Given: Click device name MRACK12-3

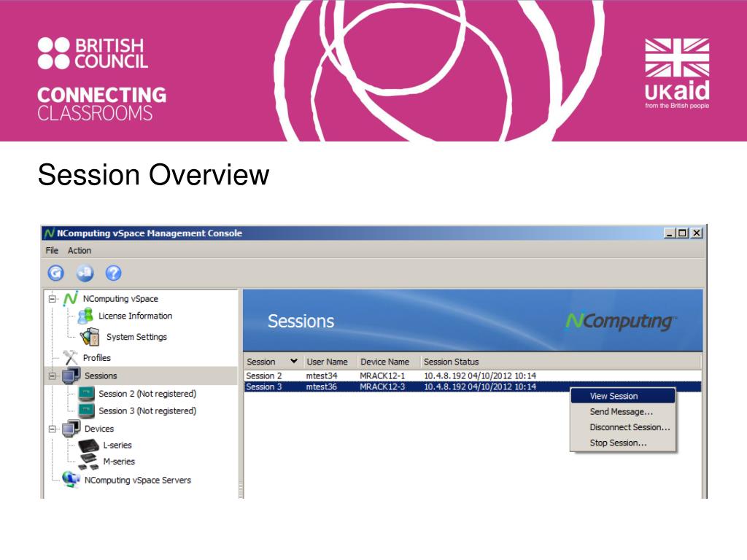Looking at the screenshot, I should point(382,386).
